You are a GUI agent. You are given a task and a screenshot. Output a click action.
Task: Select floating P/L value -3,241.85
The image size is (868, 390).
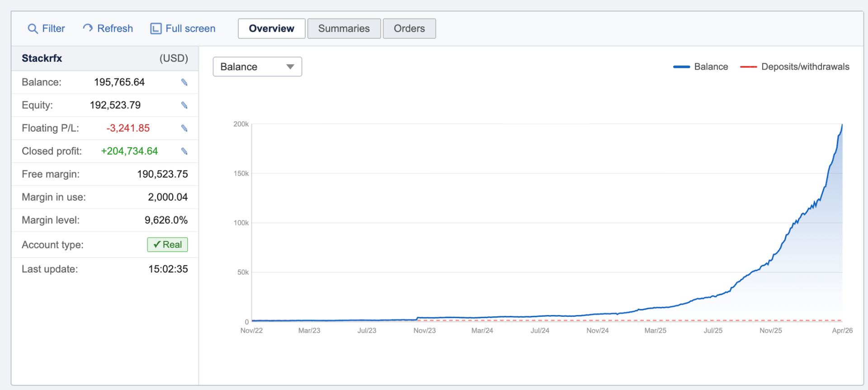click(128, 128)
